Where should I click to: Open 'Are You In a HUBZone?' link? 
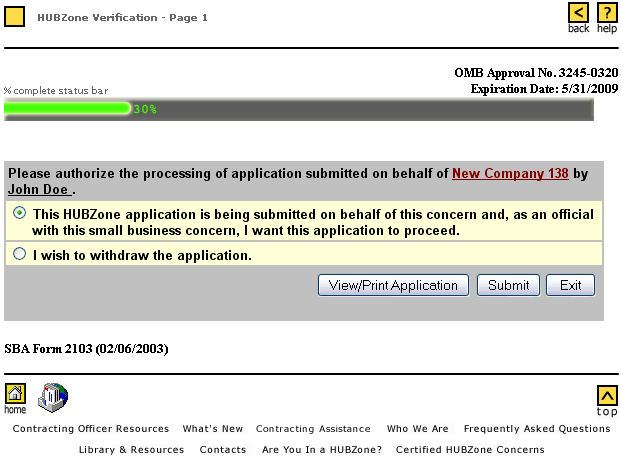coord(322,450)
